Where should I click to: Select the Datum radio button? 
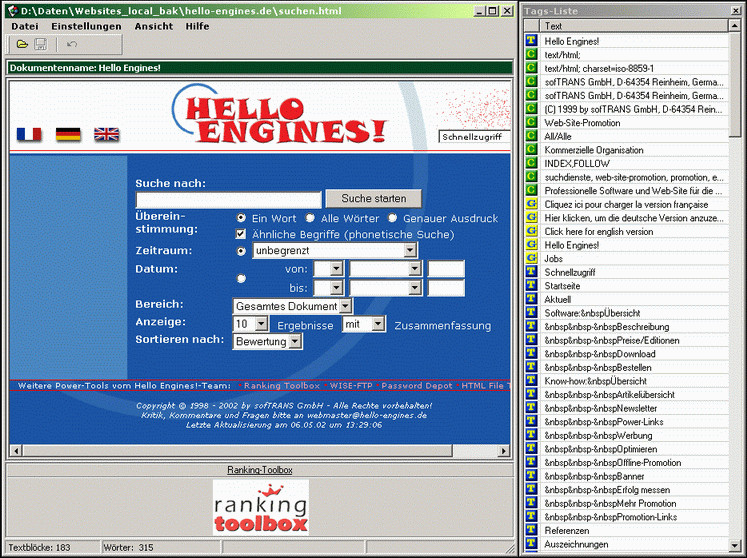tap(241, 278)
